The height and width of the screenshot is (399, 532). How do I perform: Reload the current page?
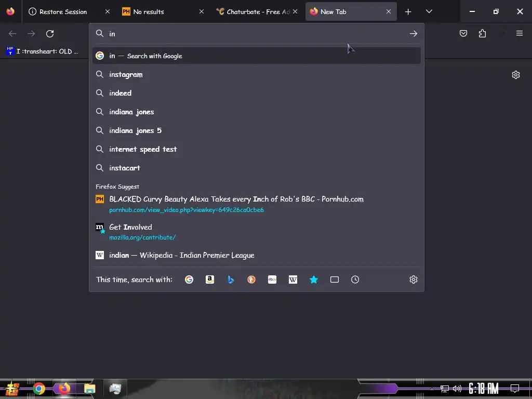50,34
